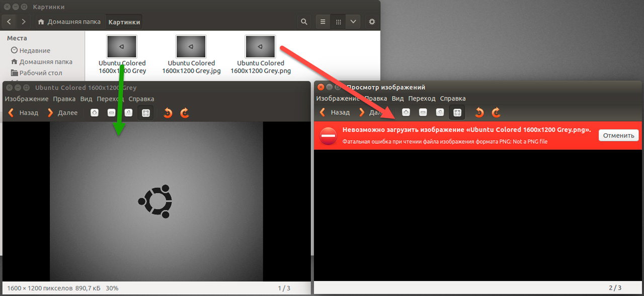Switch file manager to list view
The image size is (644, 296).
(x=323, y=22)
